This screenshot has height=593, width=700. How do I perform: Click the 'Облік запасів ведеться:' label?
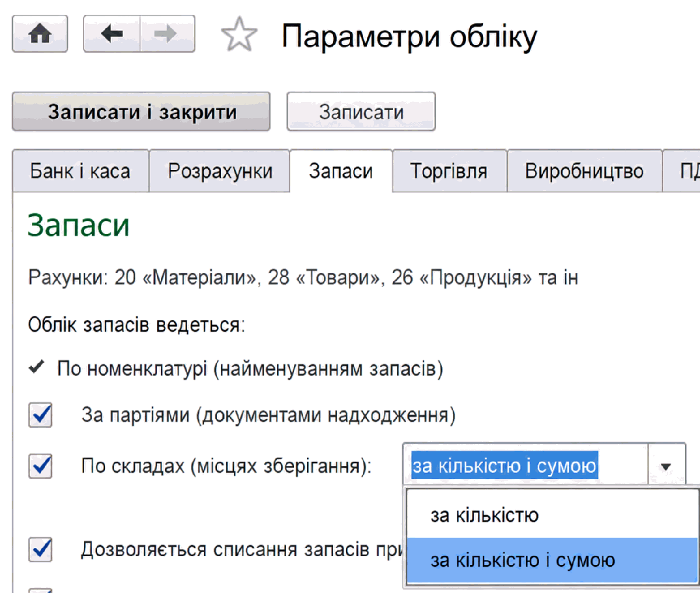[136, 325]
